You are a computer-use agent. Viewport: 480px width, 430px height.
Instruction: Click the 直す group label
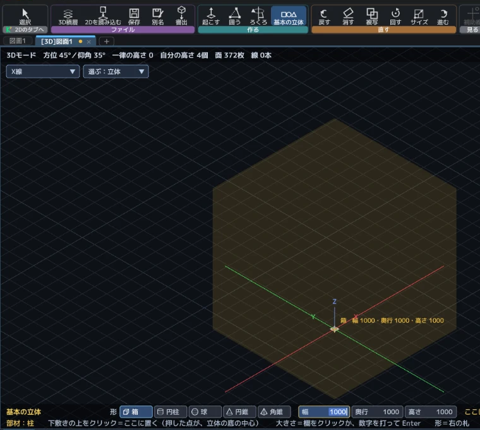point(383,30)
